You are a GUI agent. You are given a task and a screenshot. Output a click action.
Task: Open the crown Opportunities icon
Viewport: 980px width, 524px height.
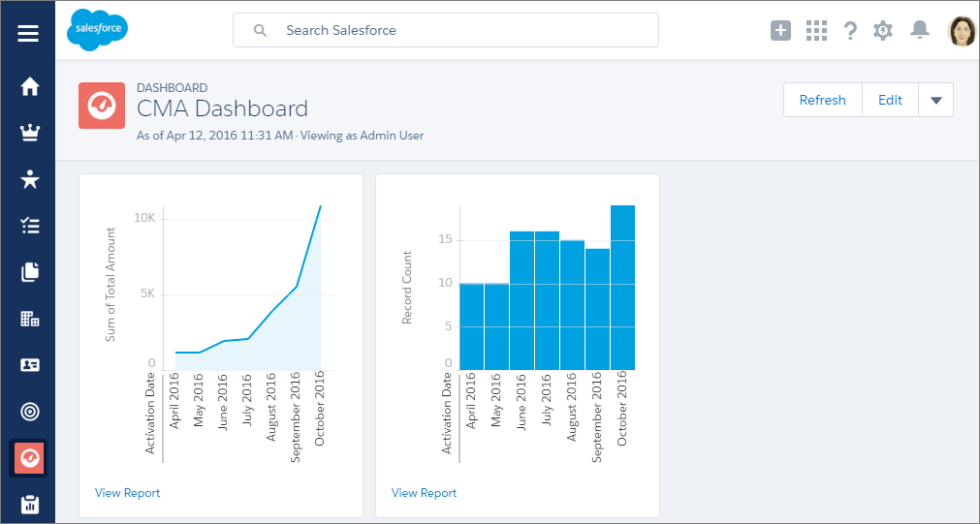[29, 133]
